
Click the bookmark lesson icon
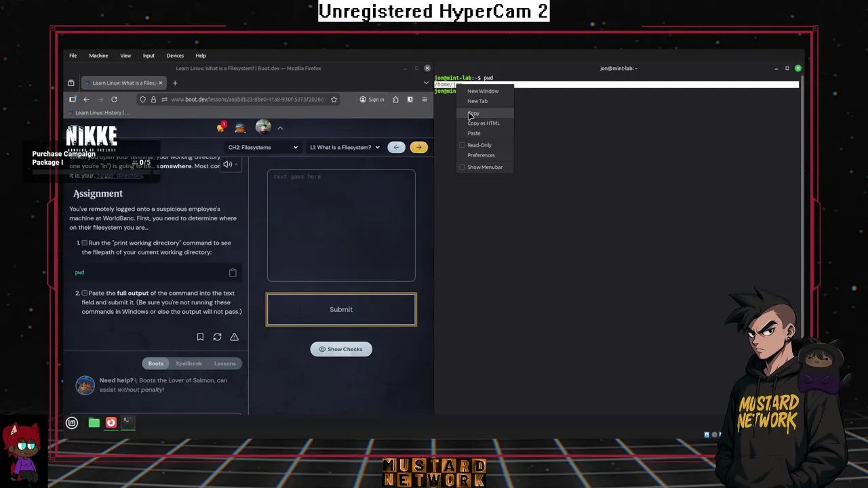(200, 337)
